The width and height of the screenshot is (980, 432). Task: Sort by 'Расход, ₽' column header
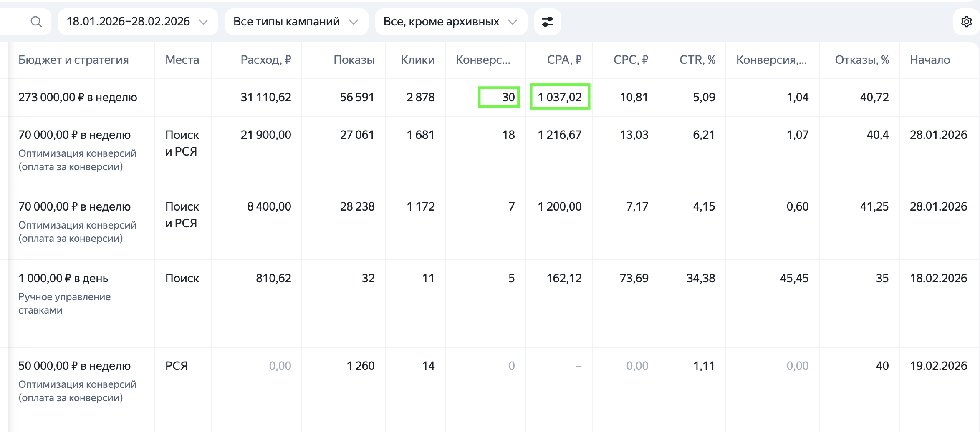[x=265, y=60]
